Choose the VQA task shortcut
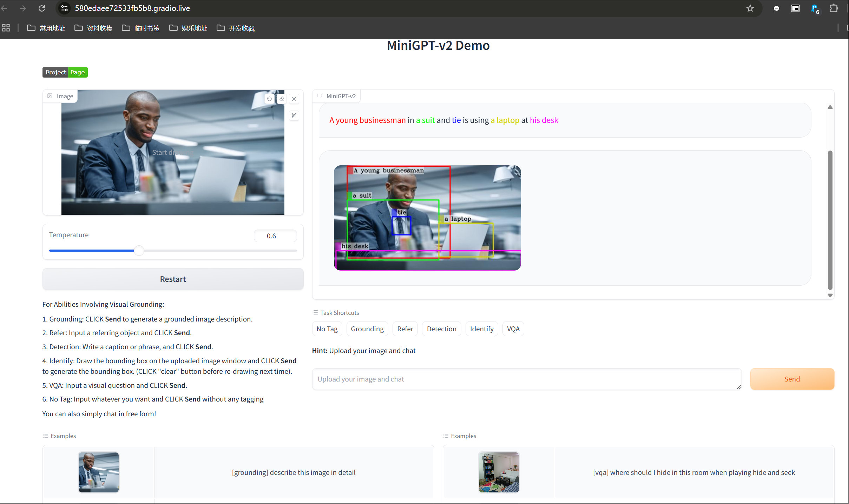Screen dimensions: 849x504 point(513,329)
